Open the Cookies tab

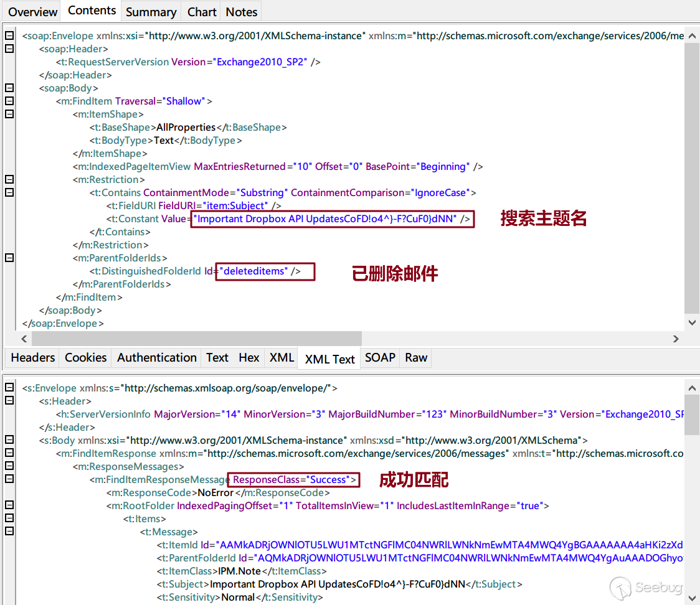pos(86,357)
